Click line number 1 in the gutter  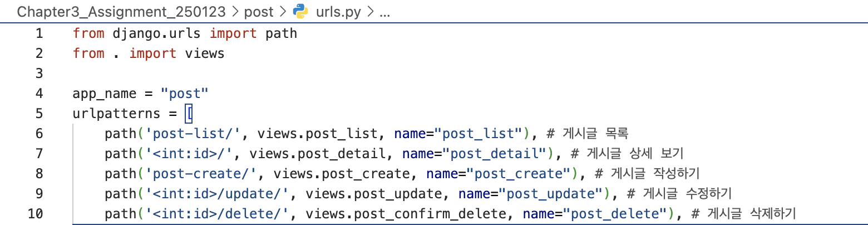(x=38, y=33)
